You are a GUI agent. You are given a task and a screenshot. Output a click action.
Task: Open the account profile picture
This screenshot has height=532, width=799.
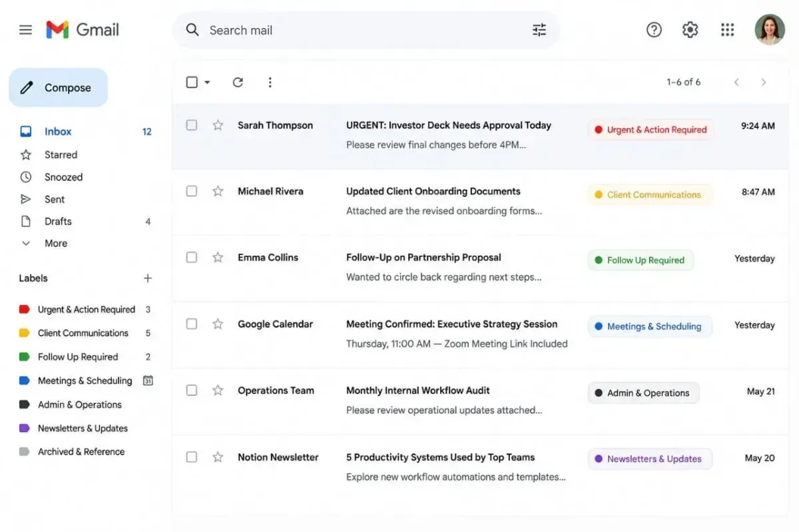(769, 30)
